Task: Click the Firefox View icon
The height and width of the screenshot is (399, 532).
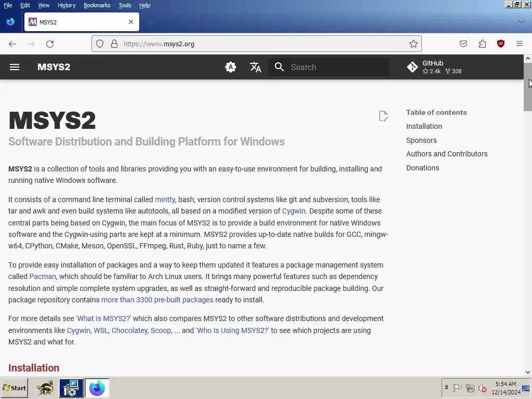Action: point(10,22)
